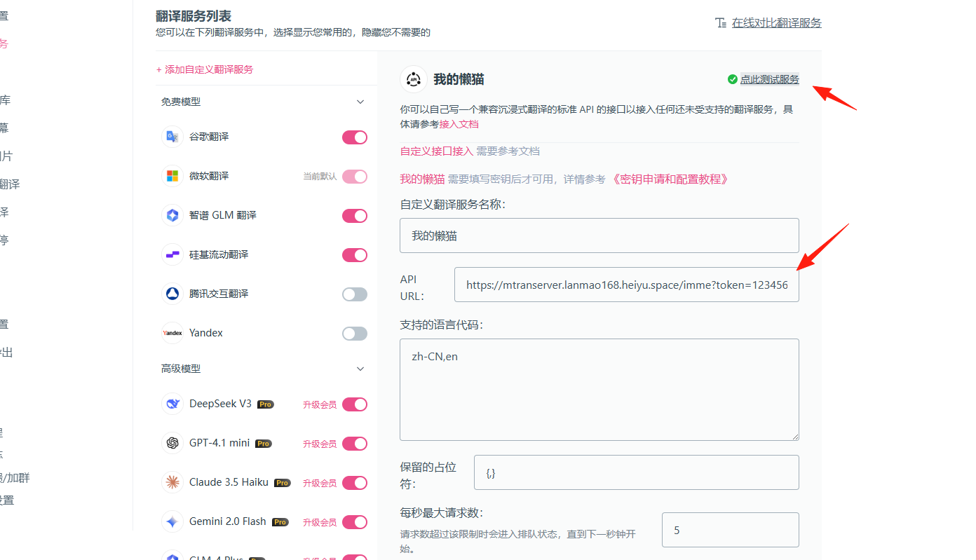Viewport: 976px width, 560px height.
Task: Open the 接入文档 link
Action: [459, 124]
